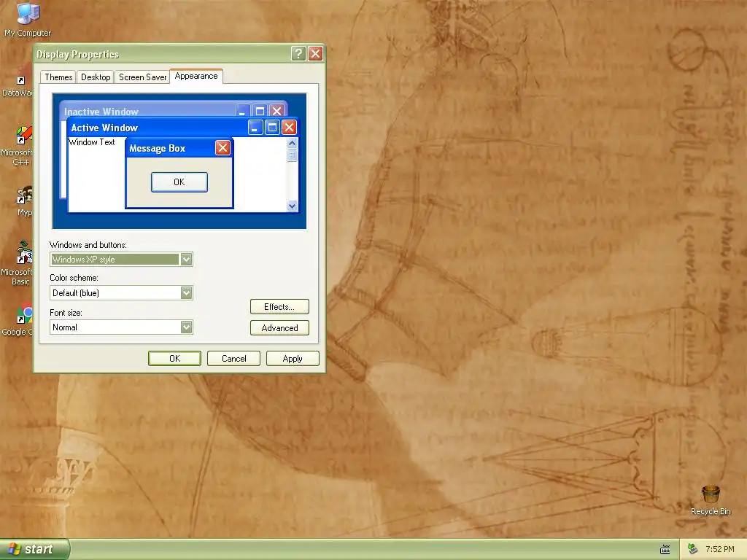Click the Inactive Window minimize icon in preview
The height and width of the screenshot is (560, 747).
242,111
